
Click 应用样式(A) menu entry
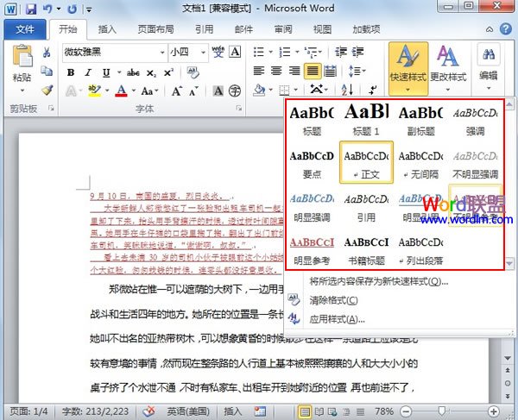tap(337, 319)
